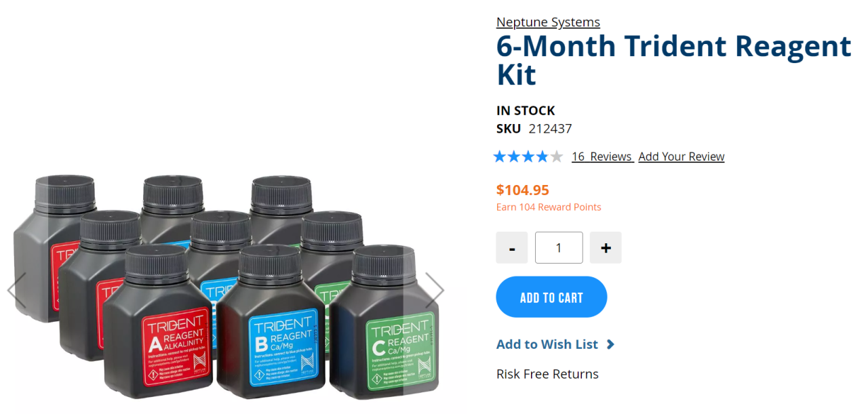This screenshot has height=414, width=868.
Task: Show the previous product image arrow
Action: pyautogui.click(x=16, y=291)
